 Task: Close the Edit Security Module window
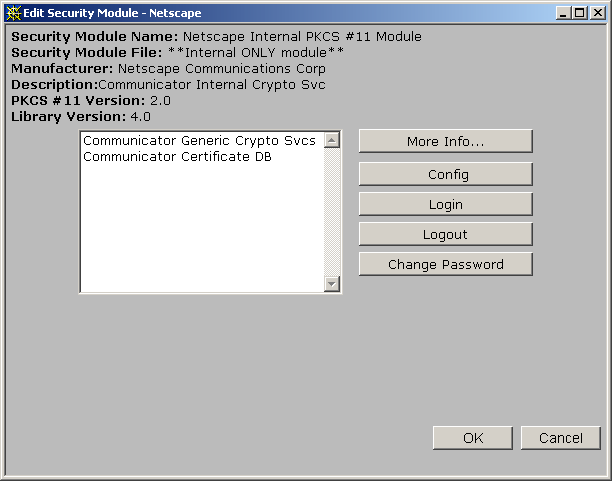[598, 13]
